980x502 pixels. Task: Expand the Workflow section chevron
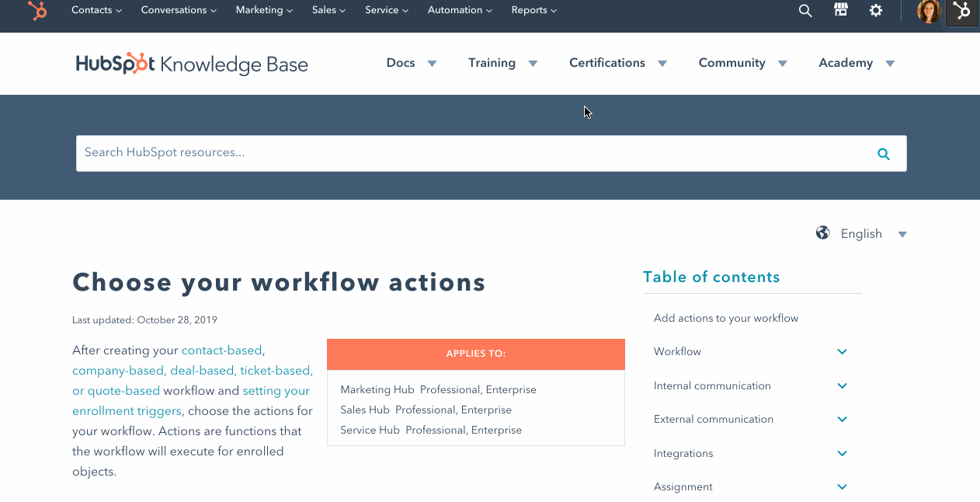pyautogui.click(x=842, y=352)
